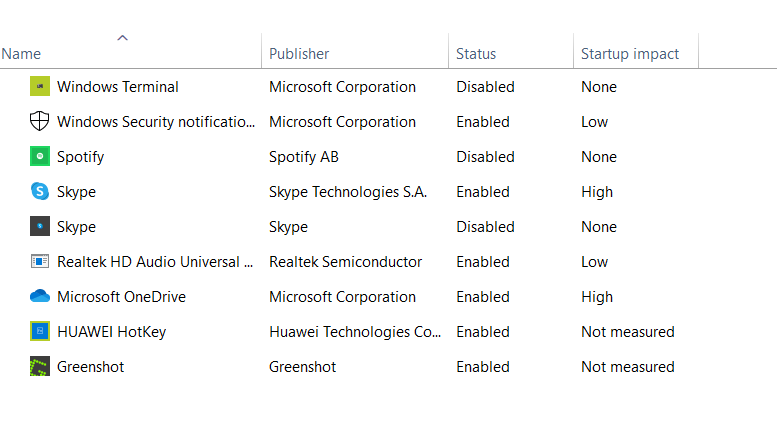Click the Realtek HD Audio icon

pyautogui.click(x=40, y=261)
